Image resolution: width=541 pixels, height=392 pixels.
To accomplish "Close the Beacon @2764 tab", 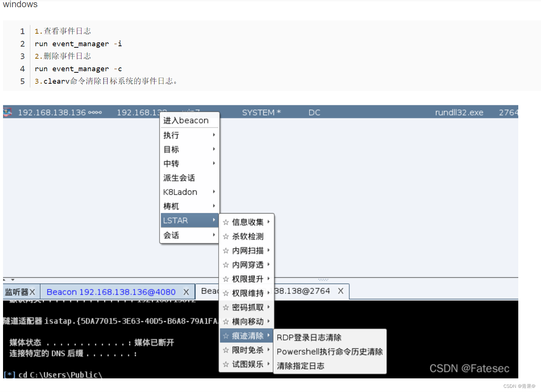I will 341,291.
